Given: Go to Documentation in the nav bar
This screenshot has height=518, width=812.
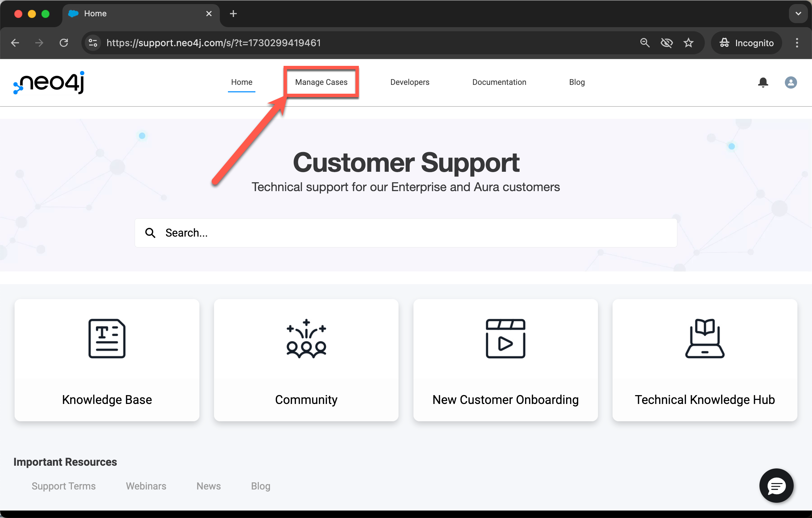Looking at the screenshot, I should coord(499,82).
